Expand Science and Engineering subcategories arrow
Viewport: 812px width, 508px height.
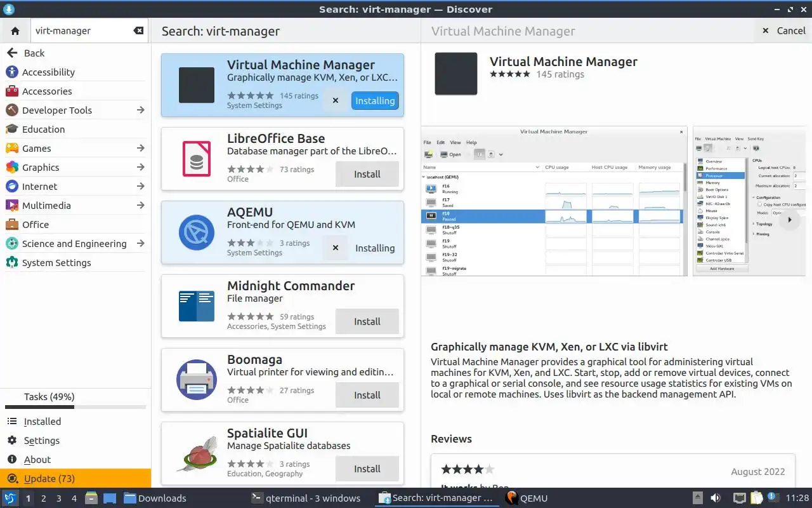pyautogui.click(x=140, y=244)
